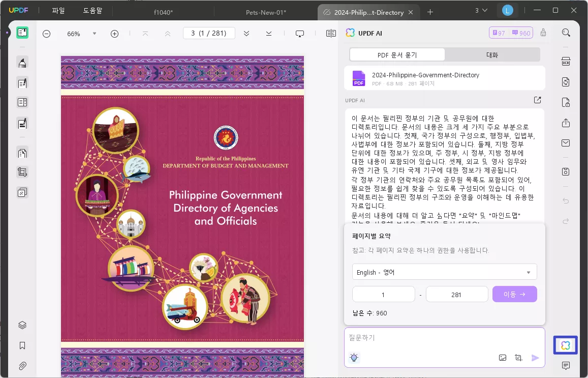Edit the summary start page field 1

(383, 294)
